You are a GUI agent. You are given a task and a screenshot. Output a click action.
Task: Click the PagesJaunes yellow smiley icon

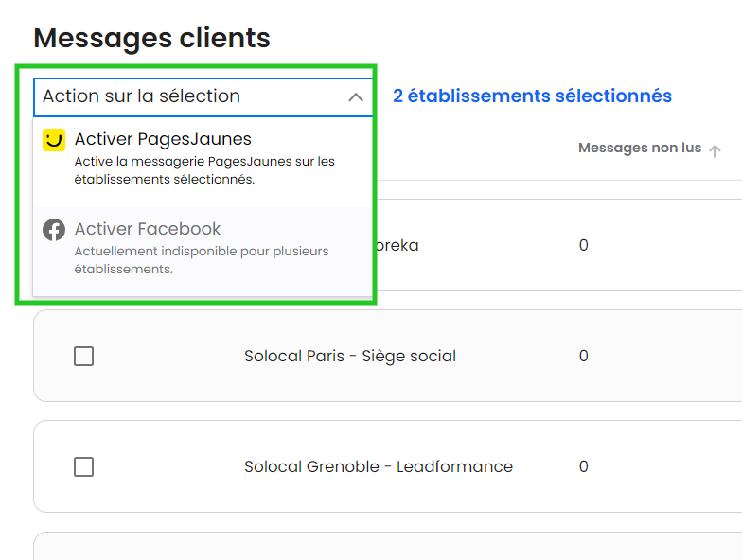click(x=54, y=140)
